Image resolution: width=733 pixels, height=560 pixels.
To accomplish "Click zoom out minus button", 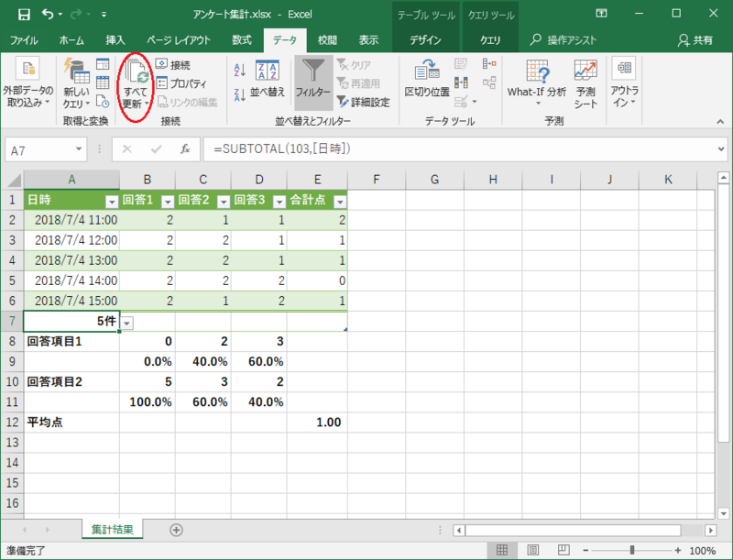I will pyautogui.click(x=585, y=550).
